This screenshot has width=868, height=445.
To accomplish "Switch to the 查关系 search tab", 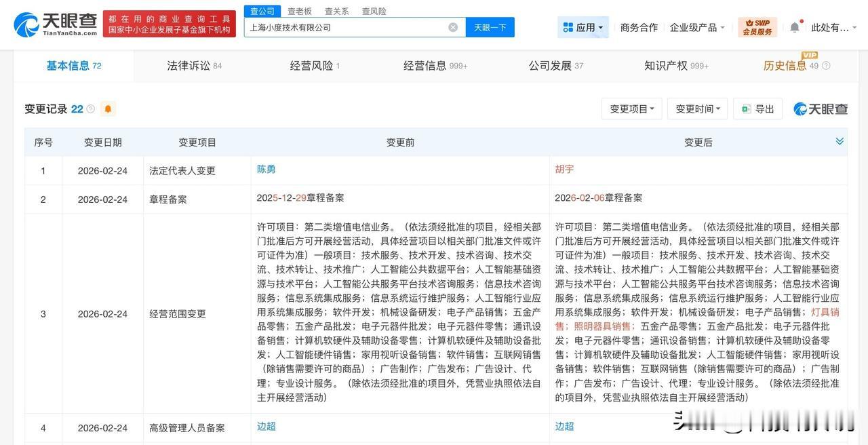I will [x=337, y=11].
